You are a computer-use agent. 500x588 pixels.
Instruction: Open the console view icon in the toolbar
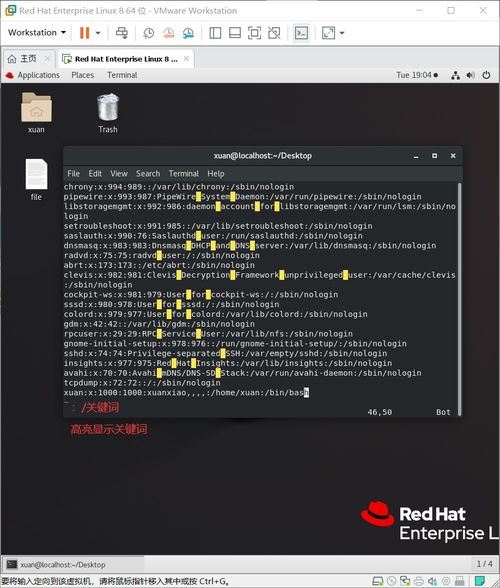click(302, 33)
